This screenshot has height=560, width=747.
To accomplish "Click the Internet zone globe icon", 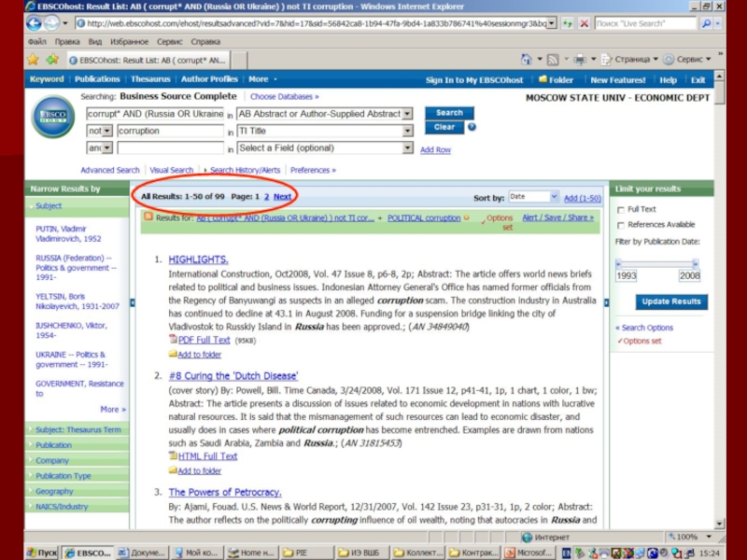I will point(527,538).
